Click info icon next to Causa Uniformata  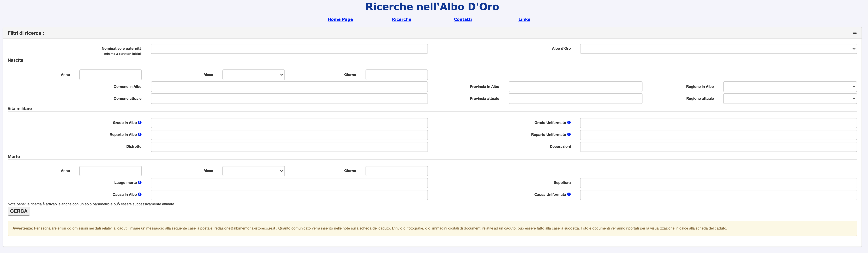569,194
